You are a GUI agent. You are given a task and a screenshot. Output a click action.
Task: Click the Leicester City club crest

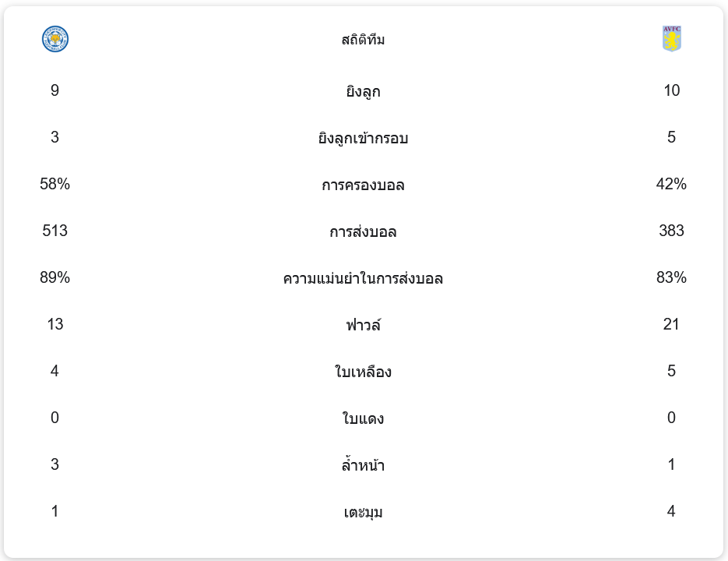[x=55, y=39]
